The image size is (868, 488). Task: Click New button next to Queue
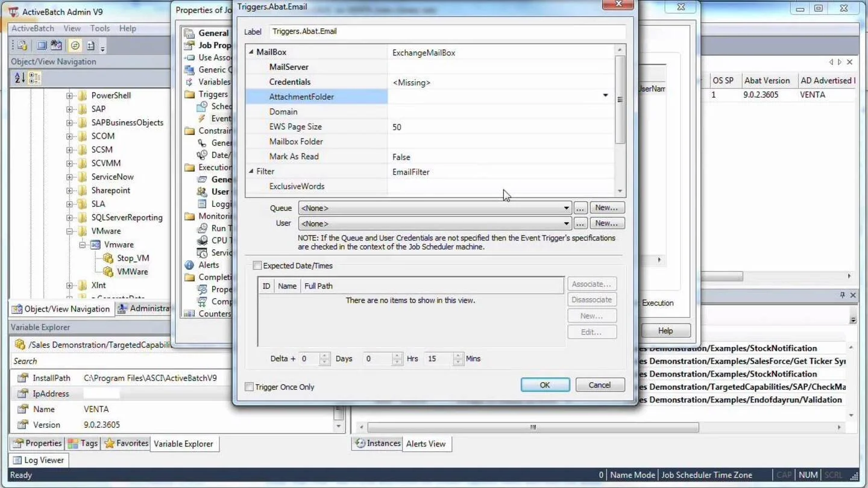[x=606, y=208]
